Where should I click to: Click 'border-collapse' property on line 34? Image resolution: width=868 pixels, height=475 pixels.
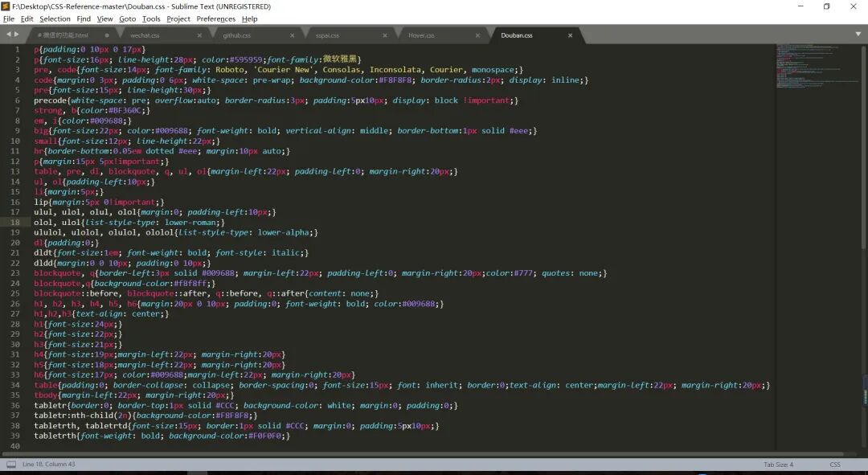coord(148,385)
